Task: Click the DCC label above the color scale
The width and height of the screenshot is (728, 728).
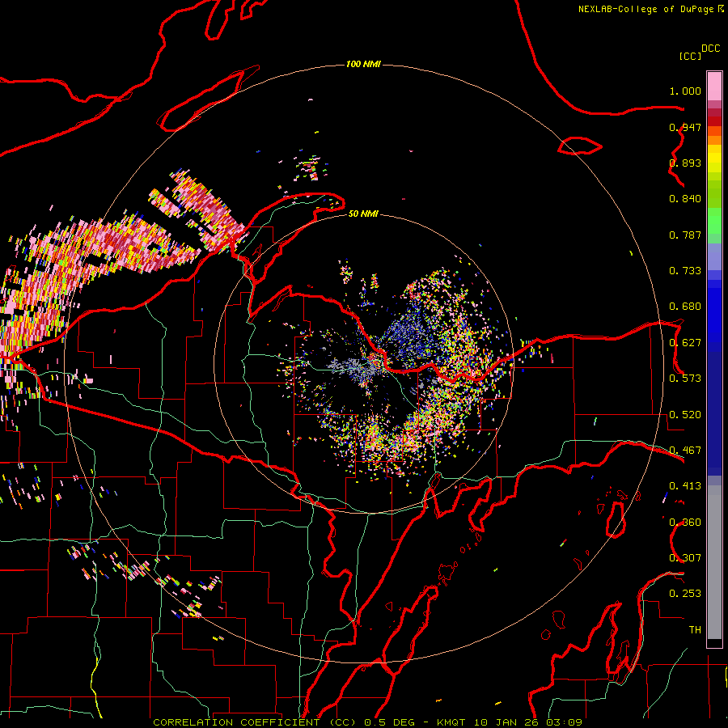Action: tap(710, 49)
